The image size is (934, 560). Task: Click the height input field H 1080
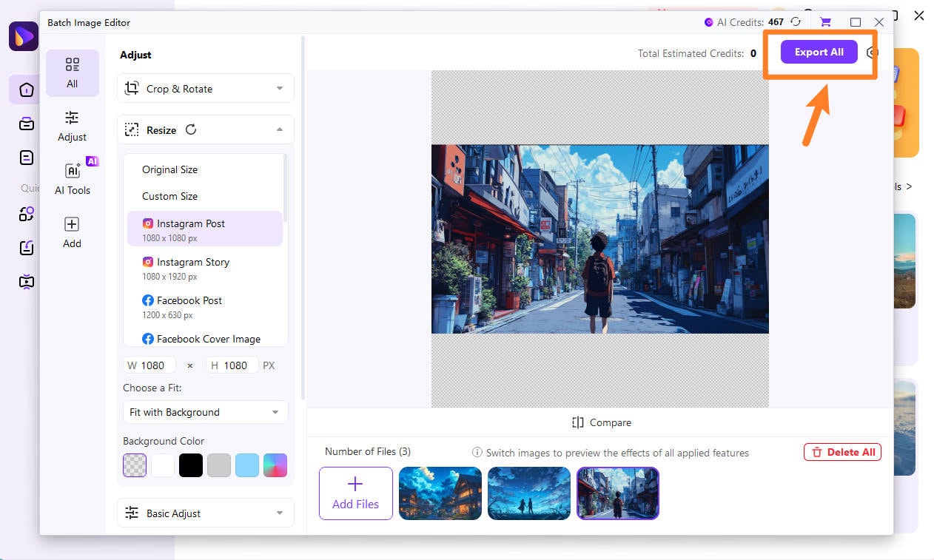(232, 365)
